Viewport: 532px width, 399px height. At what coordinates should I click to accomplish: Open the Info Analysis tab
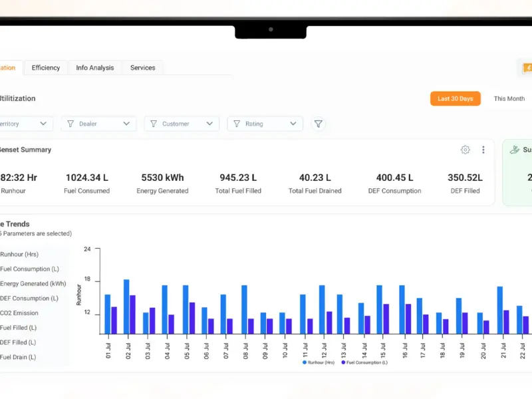click(x=95, y=68)
